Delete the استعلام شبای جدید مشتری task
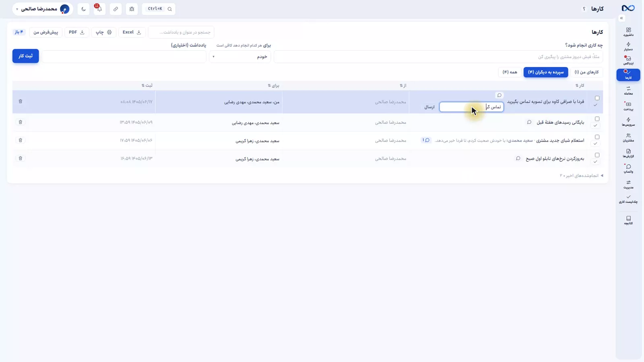The height and width of the screenshot is (362, 644). tap(21, 140)
